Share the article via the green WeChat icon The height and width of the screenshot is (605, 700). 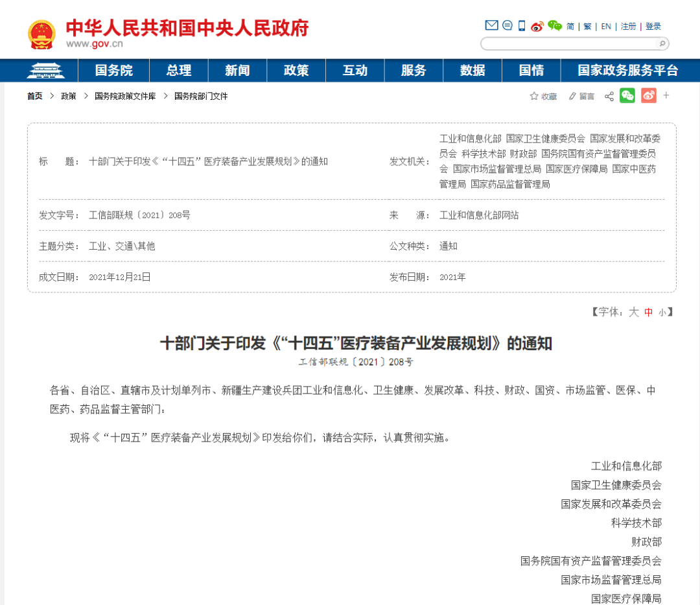click(627, 96)
